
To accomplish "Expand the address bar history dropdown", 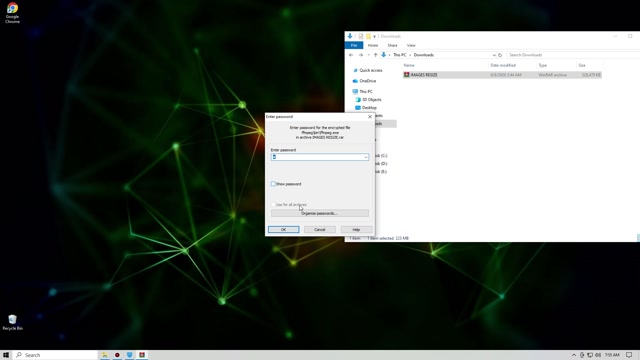I will [494, 55].
